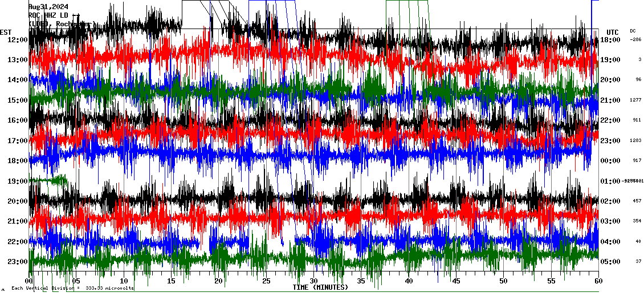Select the DC offset value 1277
This screenshot has height=296, width=644.
[x=636, y=100]
